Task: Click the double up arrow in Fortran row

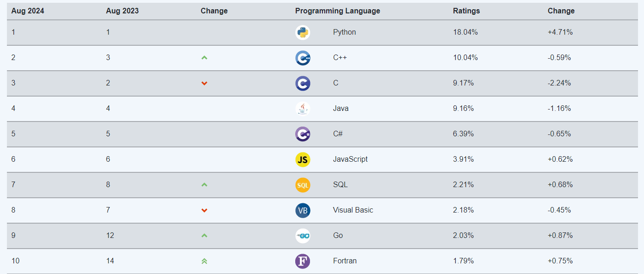Action: (204, 261)
